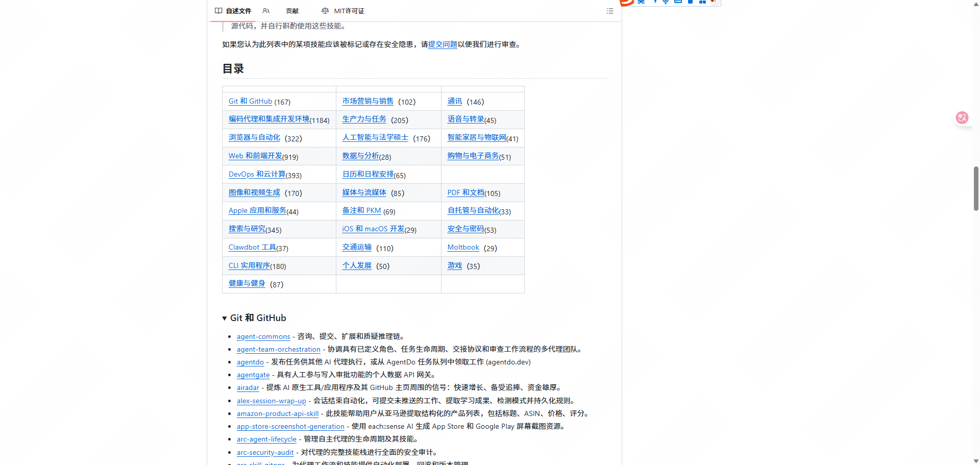Toggle 英 to switch Chinese/English input
The image size is (980, 465).
click(641, 2)
